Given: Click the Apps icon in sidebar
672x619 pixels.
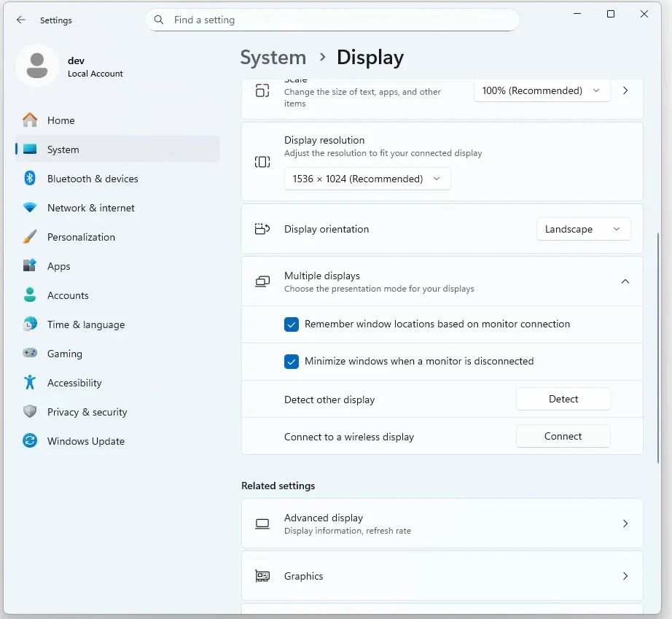Looking at the screenshot, I should (30, 266).
